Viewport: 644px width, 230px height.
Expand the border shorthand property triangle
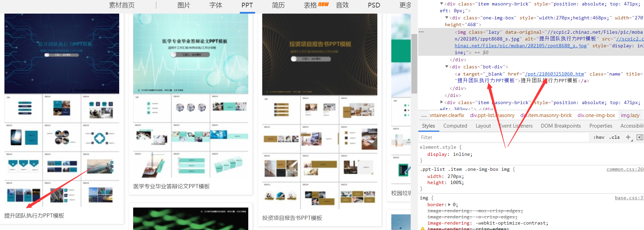[x=450, y=204]
